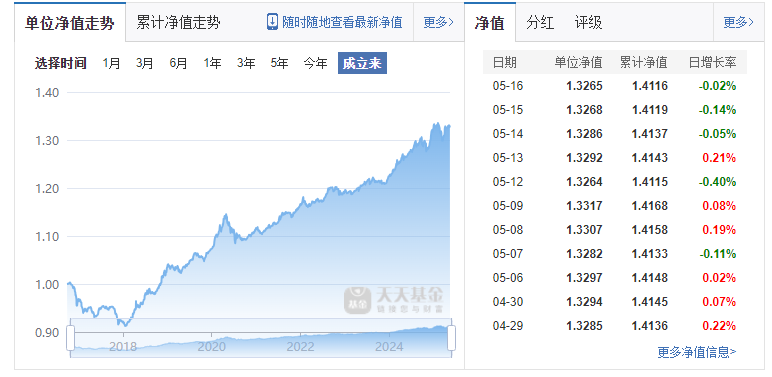Screen dimensions: 772x377
Task: Open 更多净值信息 link
Action: point(697,352)
